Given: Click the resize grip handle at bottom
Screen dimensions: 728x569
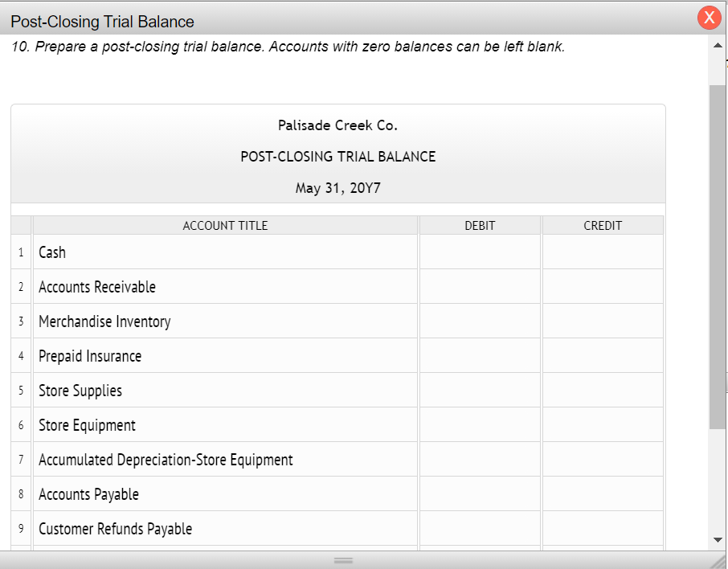Looking at the screenshot, I should coord(344,561).
